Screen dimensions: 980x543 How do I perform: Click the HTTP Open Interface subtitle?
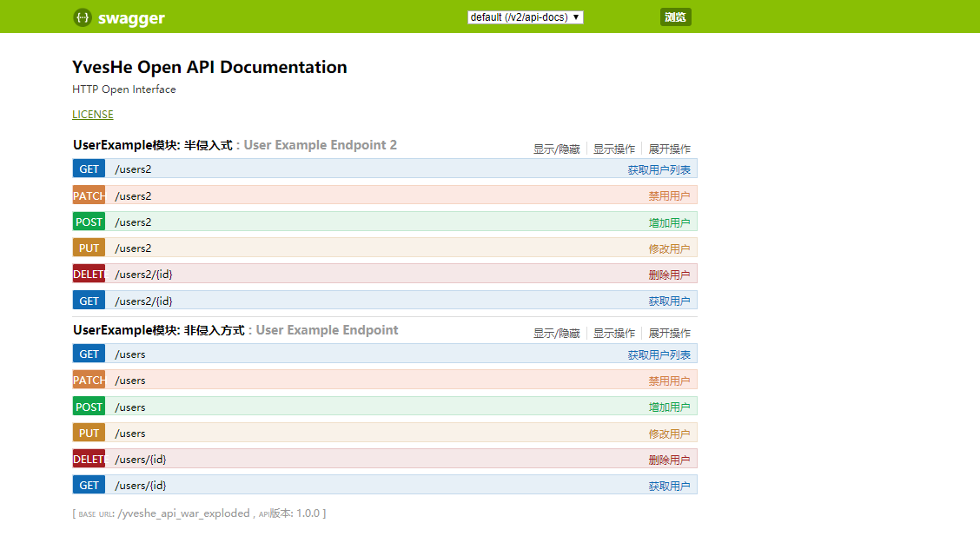point(123,89)
